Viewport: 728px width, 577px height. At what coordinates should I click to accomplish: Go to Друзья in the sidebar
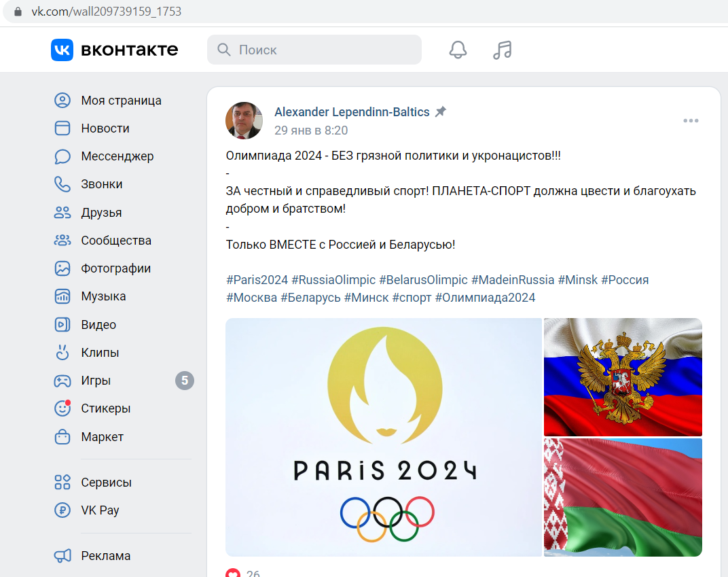click(x=101, y=212)
